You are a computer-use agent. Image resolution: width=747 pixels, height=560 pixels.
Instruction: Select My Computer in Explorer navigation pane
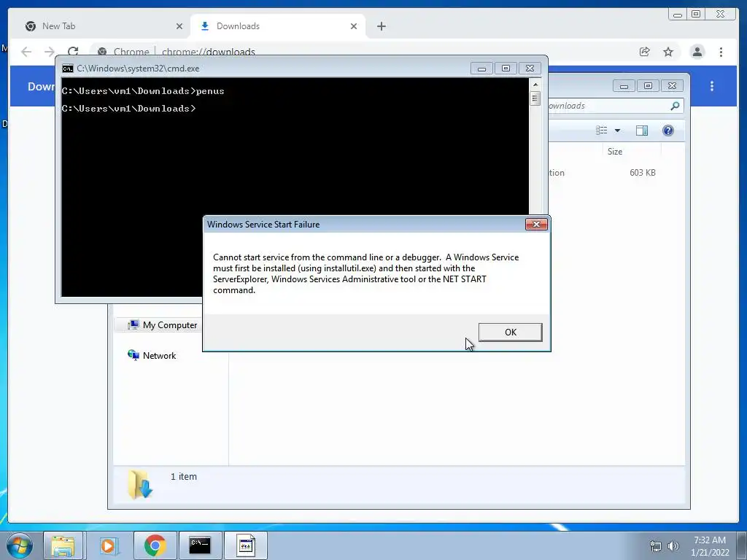click(x=163, y=324)
